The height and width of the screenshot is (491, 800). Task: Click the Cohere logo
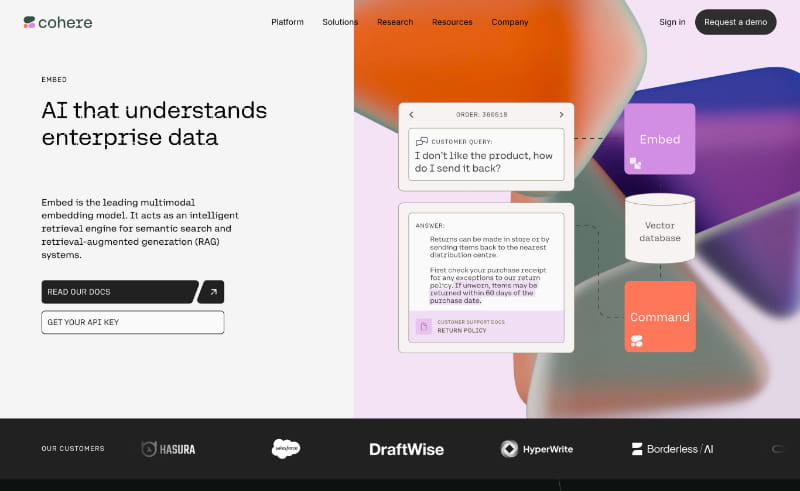58,22
